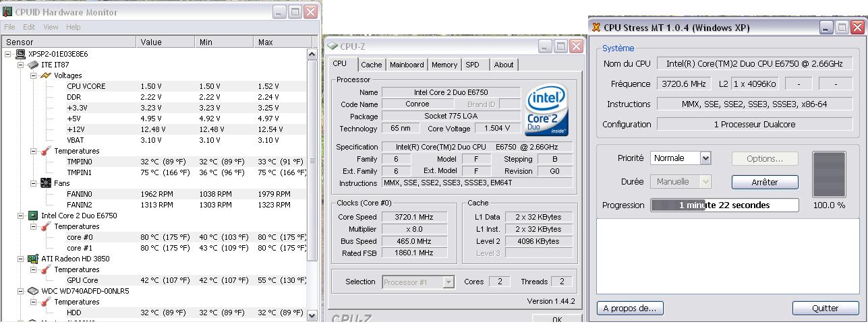The image size is (868, 324).
Task: Click the XPSP2 computer icon in tree
Action: (20, 54)
